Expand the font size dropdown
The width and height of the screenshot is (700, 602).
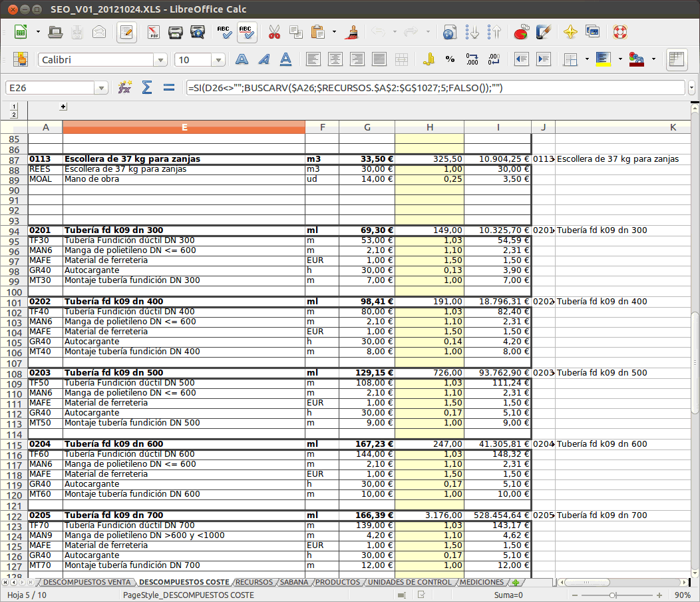[x=218, y=60]
